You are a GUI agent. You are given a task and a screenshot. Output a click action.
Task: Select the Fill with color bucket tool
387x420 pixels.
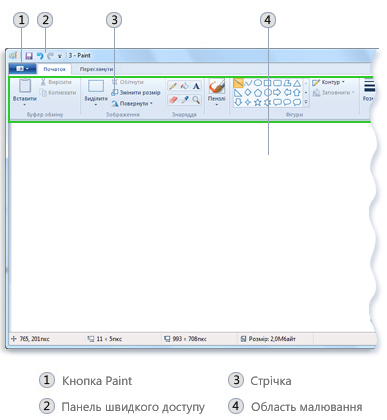pyautogui.click(x=184, y=86)
